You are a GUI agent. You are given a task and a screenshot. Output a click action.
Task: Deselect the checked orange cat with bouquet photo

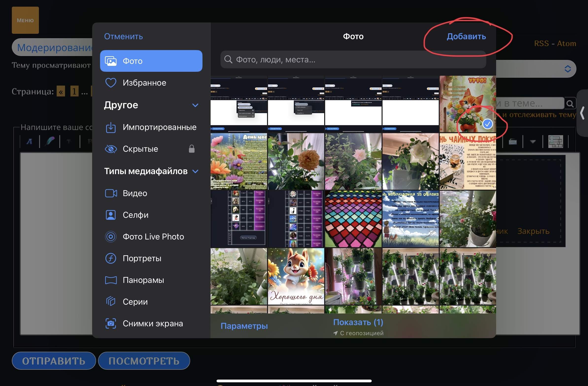point(468,104)
